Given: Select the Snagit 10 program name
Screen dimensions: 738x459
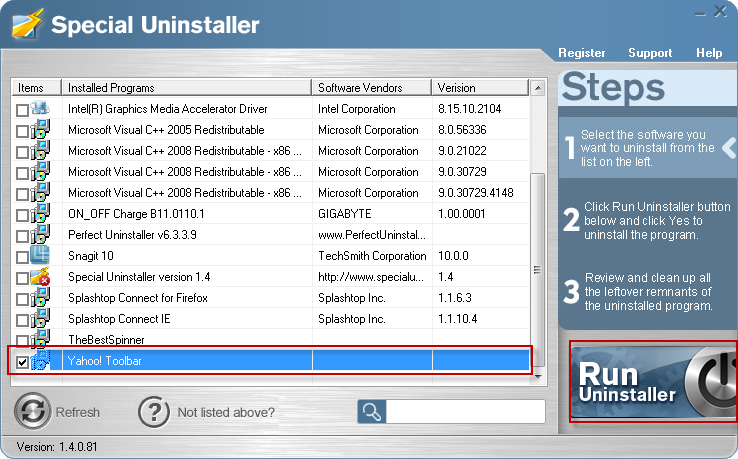Looking at the screenshot, I should pos(91,256).
